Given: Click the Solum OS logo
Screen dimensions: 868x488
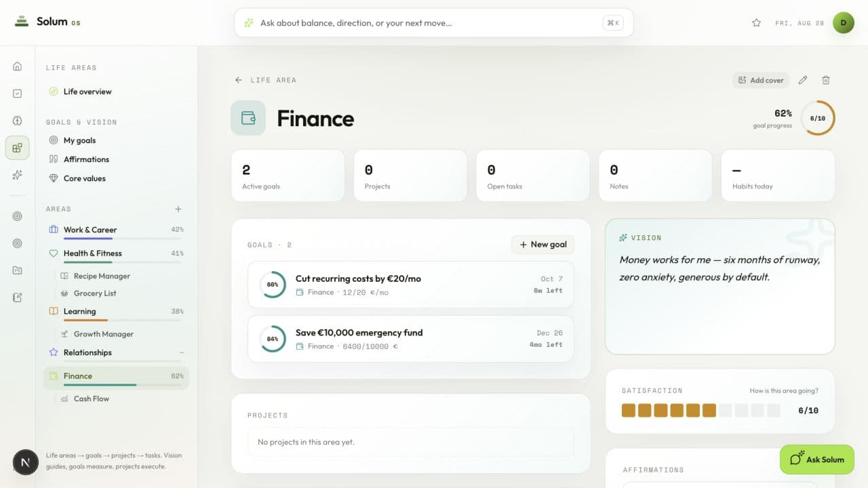Looking at the screenshot, I should coord(47,22).
